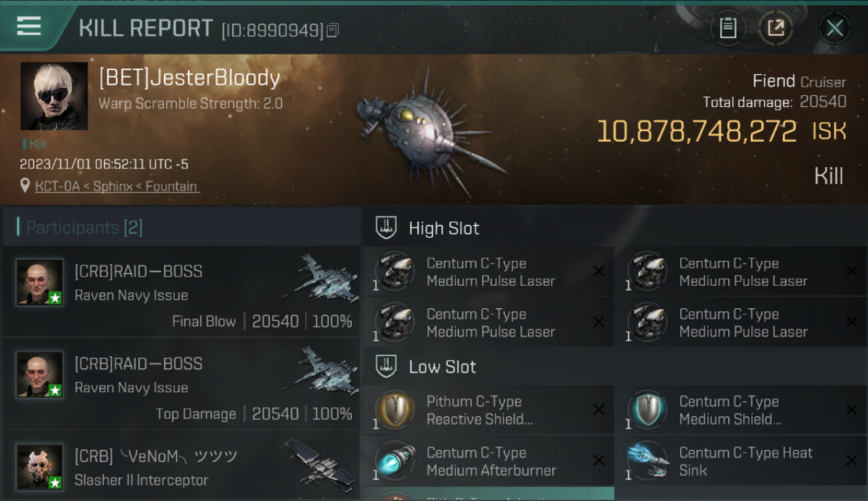This screenshot has height=501, width=868.
Task: View JesterBloody's character portrait
Action: click(x=53, y=96)
